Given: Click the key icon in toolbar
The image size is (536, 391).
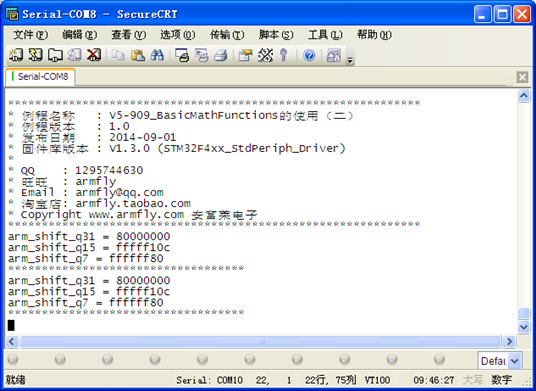Looking at the screenshot, I should point(283,55).
